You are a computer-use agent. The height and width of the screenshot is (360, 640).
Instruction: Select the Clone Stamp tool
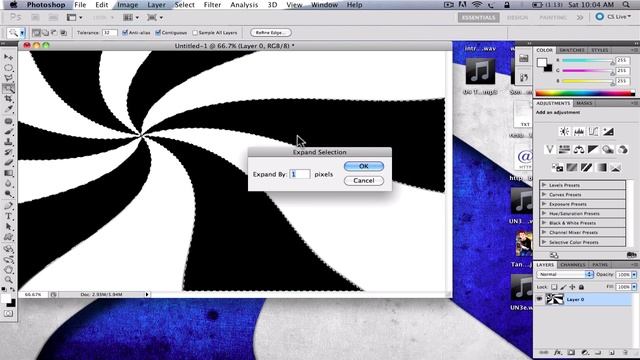(x=8, y=142)
